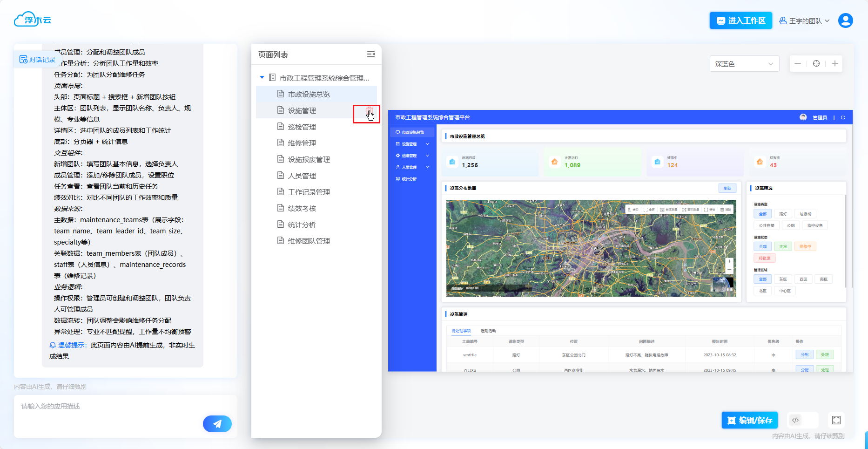The width and height of the screenshot is (868, 449).
Task: Click the fullscreen preview icon
Action: coord(836,420)
